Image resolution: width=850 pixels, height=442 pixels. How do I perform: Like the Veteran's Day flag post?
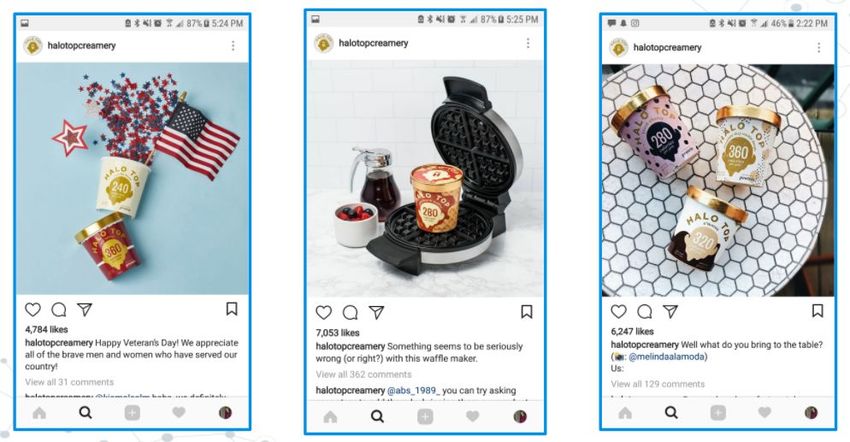pyautogui.click(x=33, y=310)
